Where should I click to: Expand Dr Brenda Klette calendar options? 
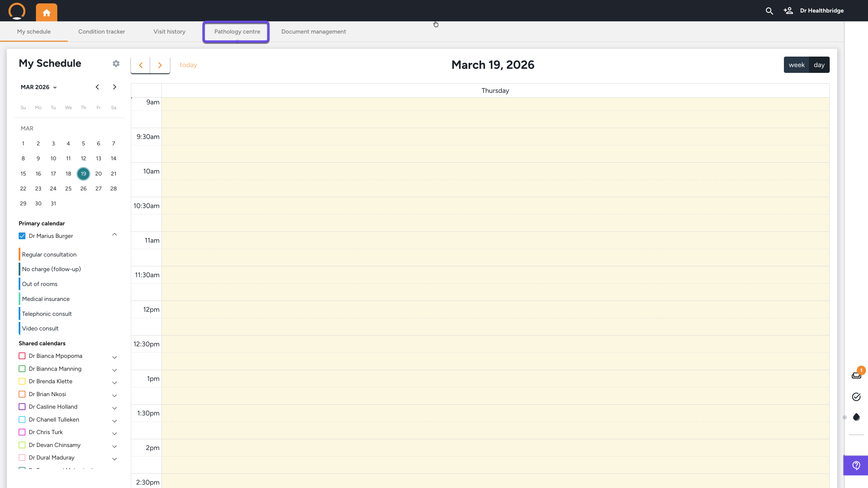pos(115,383)
